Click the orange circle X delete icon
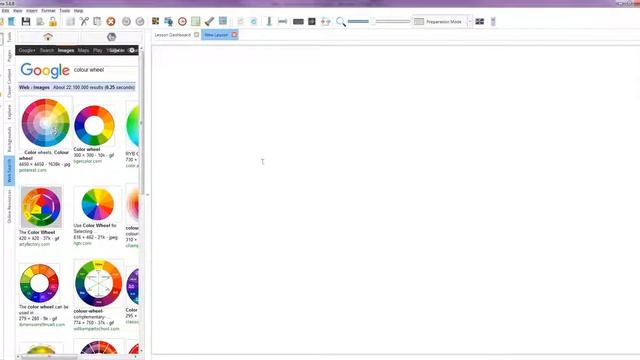The image size is (640, 360). [x=111, y=22]
